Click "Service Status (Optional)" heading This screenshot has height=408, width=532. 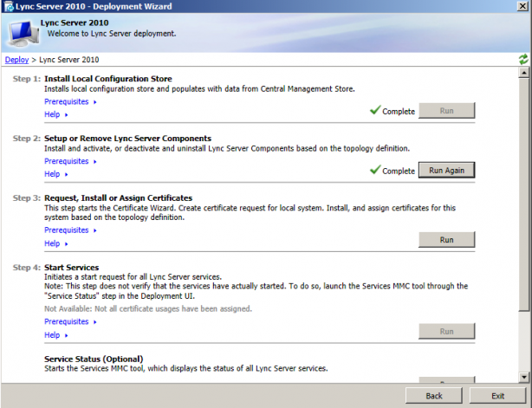[x=94, y=359]
